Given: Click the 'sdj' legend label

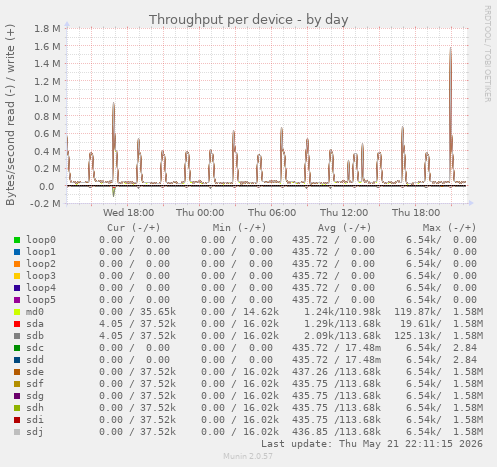Looking at the screenshot, I should point(35,432).
